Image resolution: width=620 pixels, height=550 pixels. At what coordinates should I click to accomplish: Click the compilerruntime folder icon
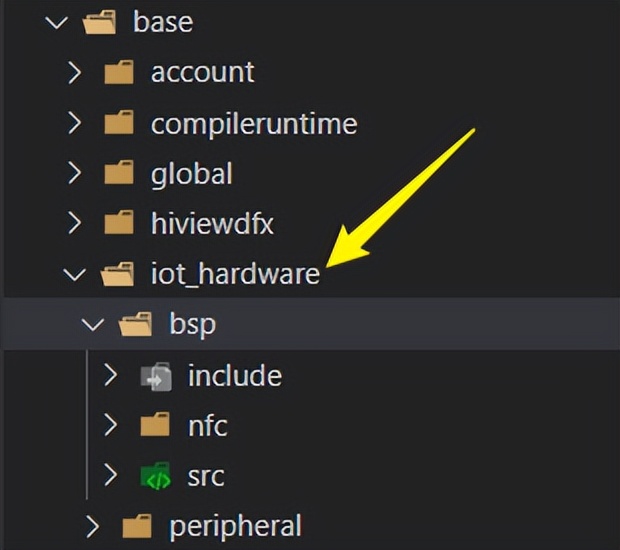118,123
